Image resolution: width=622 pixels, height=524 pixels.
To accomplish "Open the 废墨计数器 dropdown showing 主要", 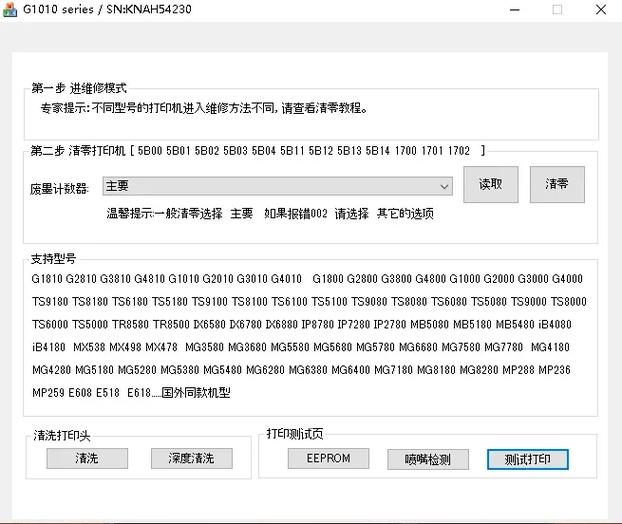I will pos(277,186).
